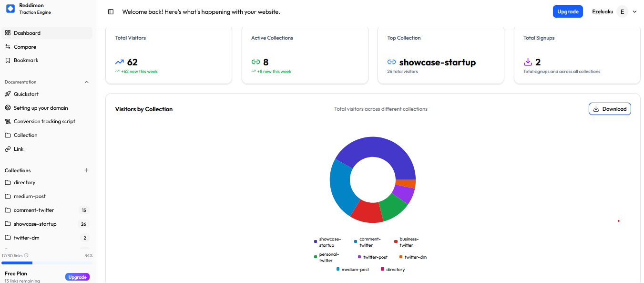Click the info icon beside links count
The height and width of the screenshot is (283, 644).
(26, 255)
